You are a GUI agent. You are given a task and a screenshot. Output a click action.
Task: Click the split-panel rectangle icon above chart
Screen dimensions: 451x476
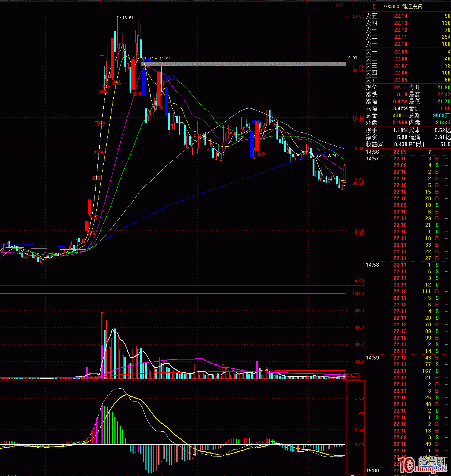point(343,5)
